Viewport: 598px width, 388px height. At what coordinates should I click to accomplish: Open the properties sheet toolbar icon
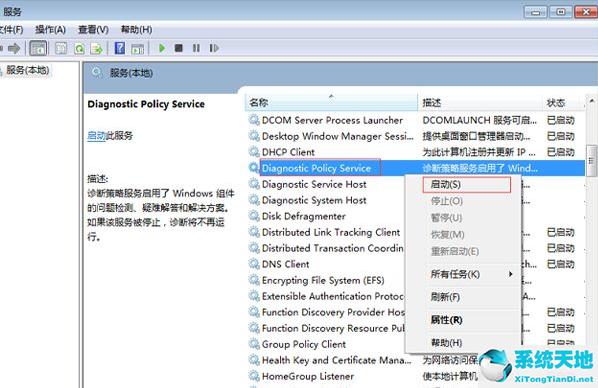61,48
